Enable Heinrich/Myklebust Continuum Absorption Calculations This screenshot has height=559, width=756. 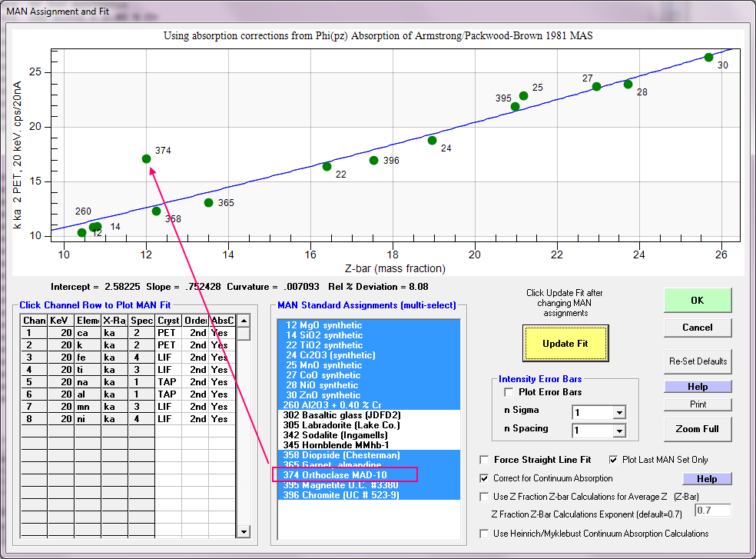point(485,534)
